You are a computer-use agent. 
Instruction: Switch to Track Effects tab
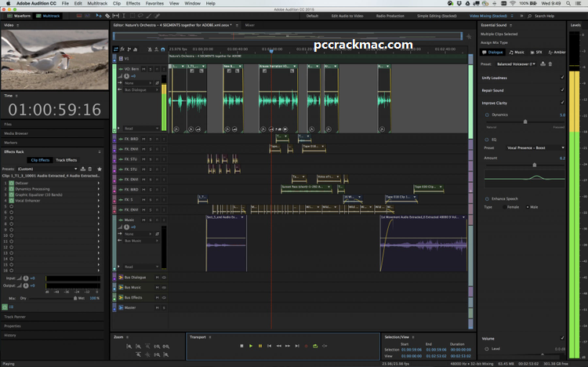point(67,160)
